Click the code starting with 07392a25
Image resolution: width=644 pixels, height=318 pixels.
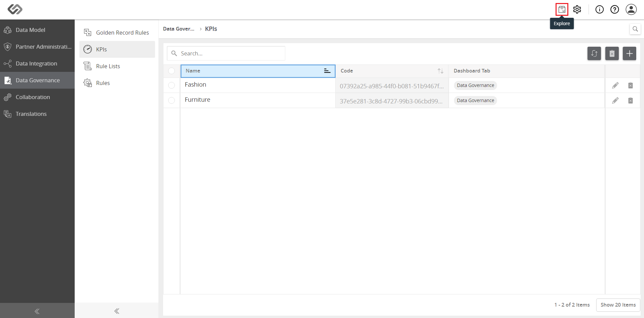pos(391,86)
